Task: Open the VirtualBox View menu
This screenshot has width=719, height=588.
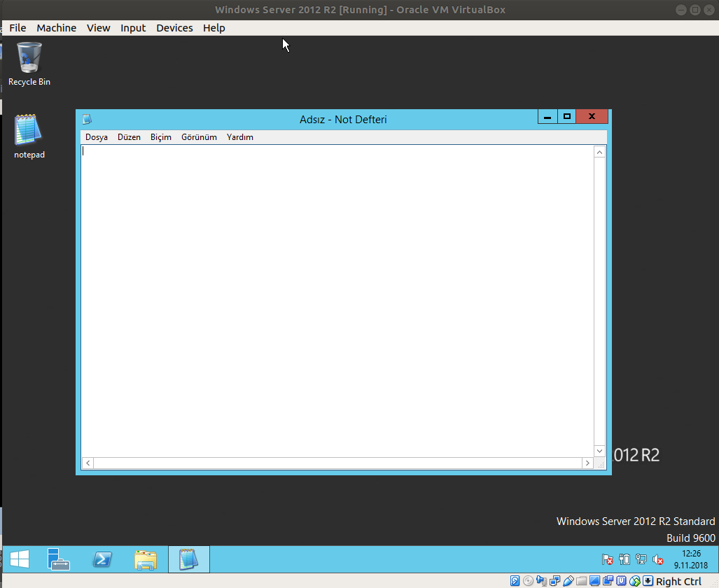Action: coord(99,28)
